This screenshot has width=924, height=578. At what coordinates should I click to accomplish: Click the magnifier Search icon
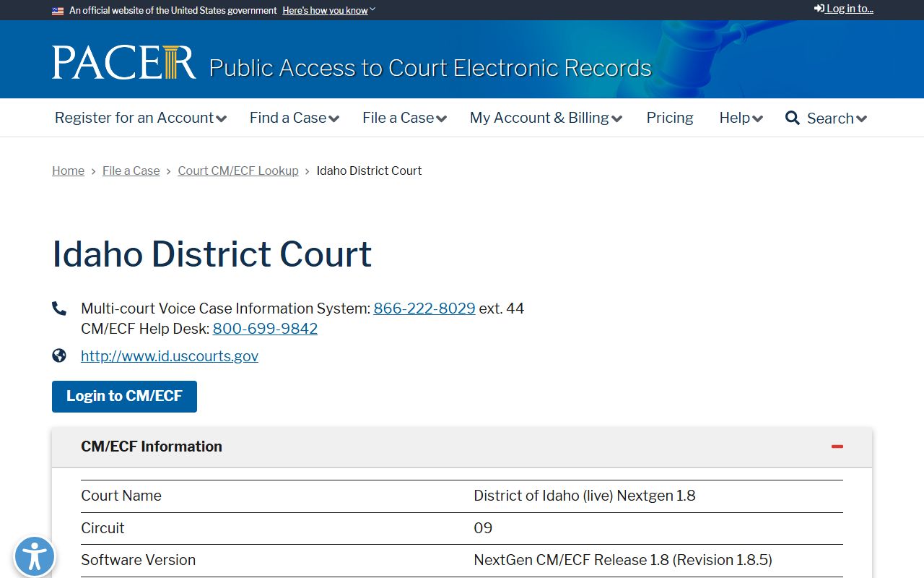pyautogui.click(x=793, y=118)
